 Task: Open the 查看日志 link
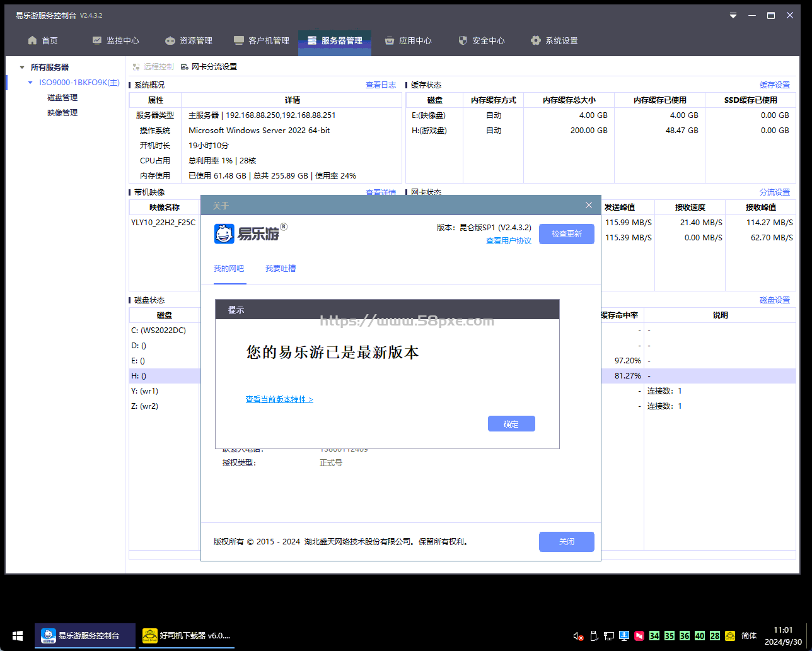(381, 85)
